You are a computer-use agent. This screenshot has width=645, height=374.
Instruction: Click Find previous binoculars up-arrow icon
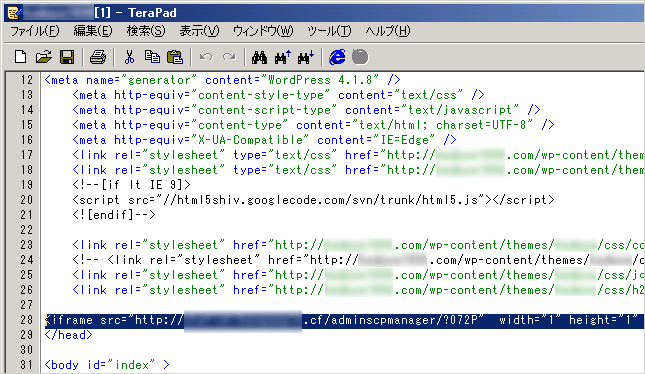(x=283, y=57)
